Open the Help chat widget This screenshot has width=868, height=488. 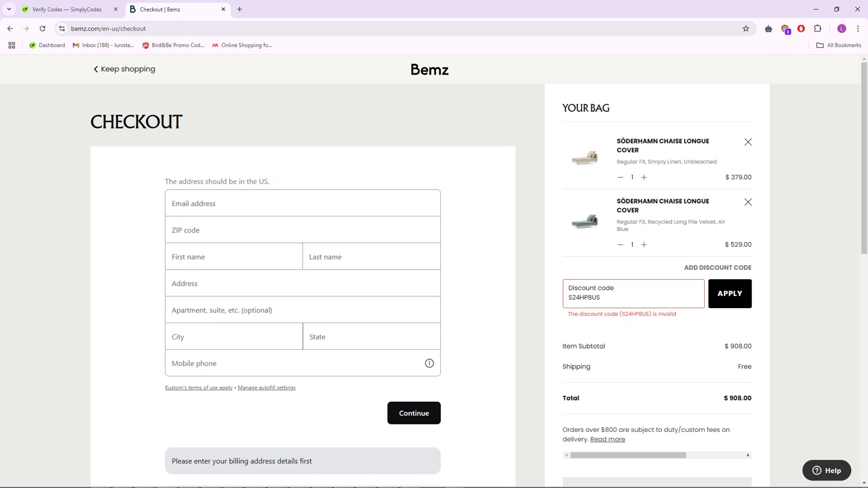827,470
